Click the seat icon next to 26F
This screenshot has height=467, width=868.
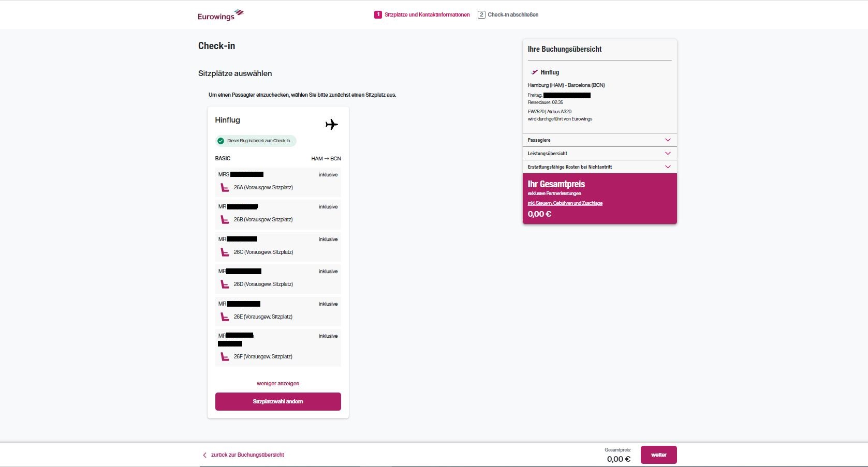point(225,357)
